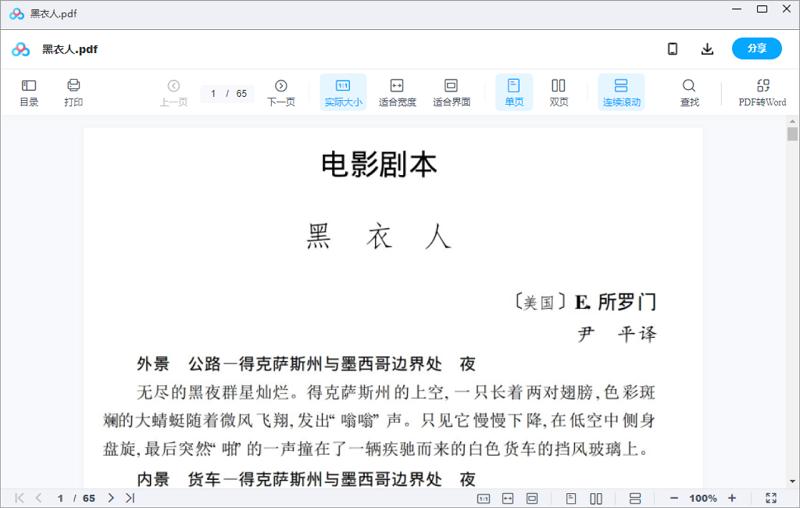
Task: Click zoom-out minus in bottom bar
Action: [674, 498]
